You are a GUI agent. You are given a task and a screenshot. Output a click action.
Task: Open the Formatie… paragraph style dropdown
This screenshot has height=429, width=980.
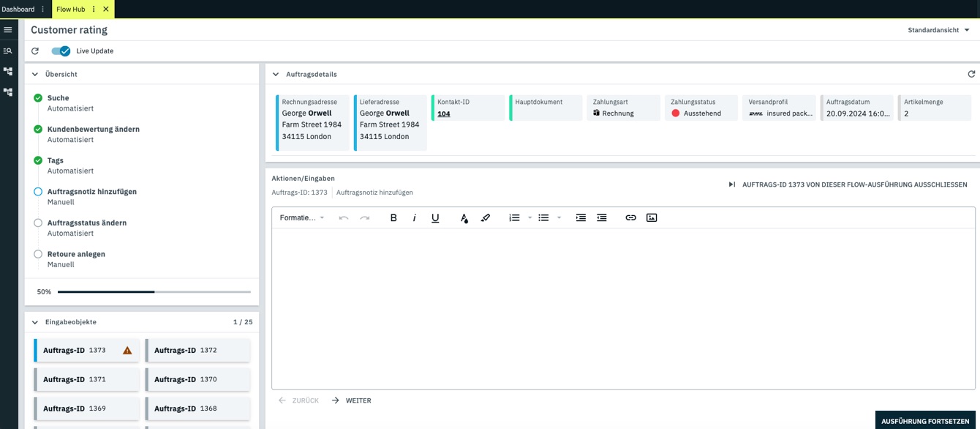tap(302, 217)
